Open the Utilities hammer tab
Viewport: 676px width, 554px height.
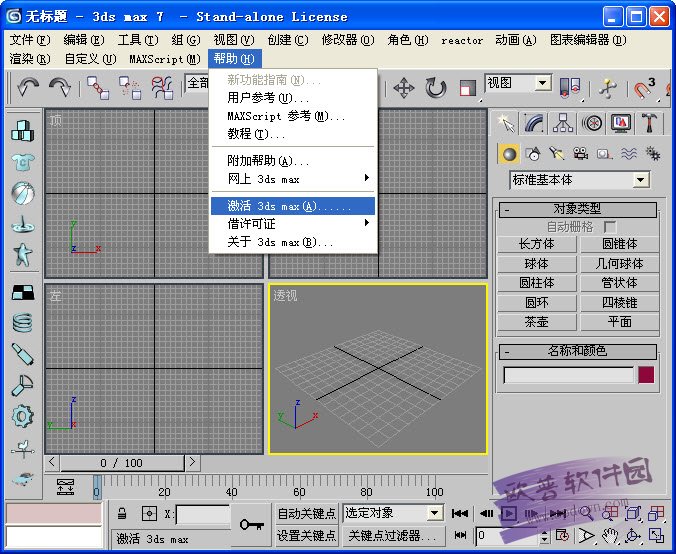tap(649, 123)
